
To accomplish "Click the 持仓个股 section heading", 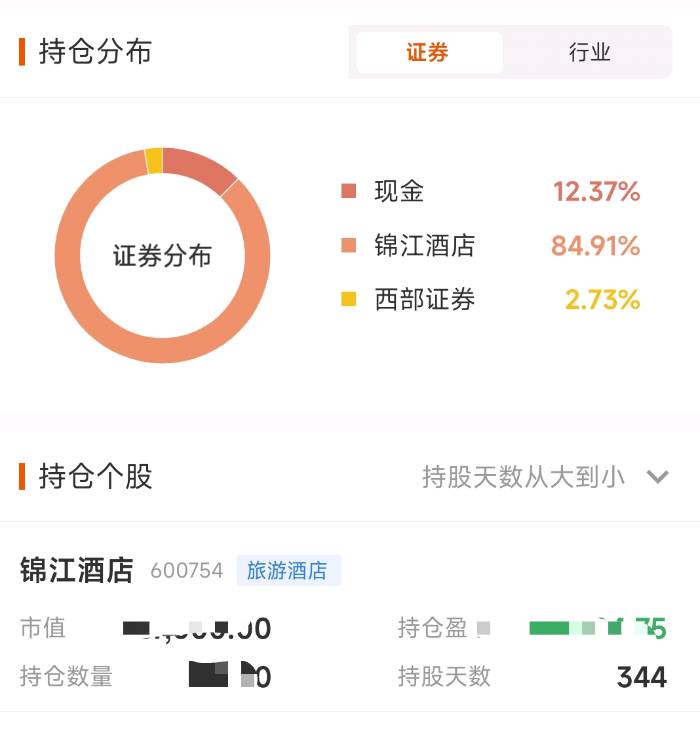I will click(x=95, y=477).
